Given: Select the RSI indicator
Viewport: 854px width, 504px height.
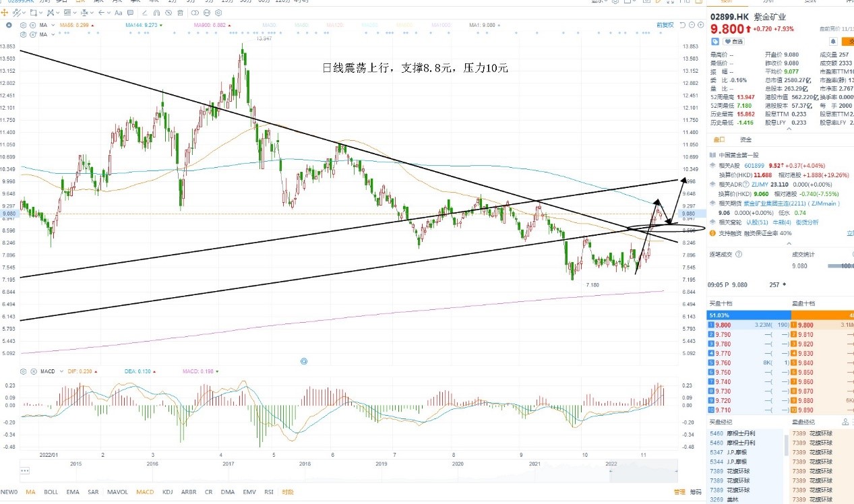Looking at the screenshot, I should point(269,492).
